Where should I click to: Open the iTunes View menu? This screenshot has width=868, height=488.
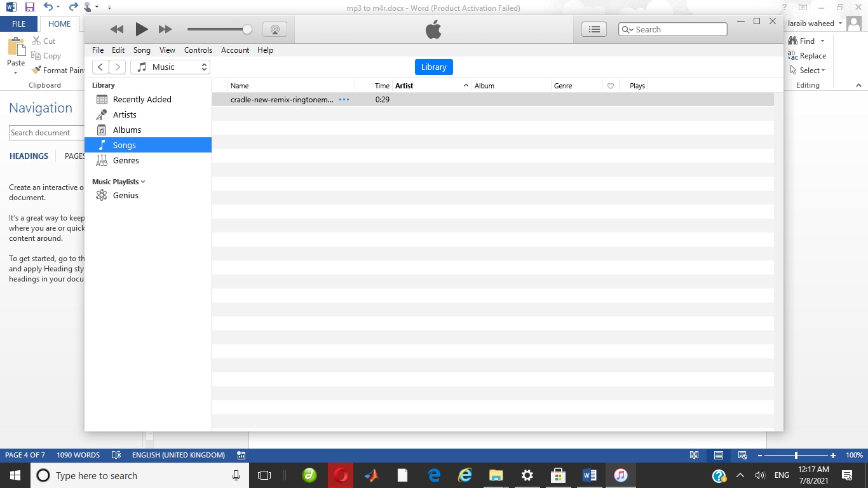[x=167, y=50]
